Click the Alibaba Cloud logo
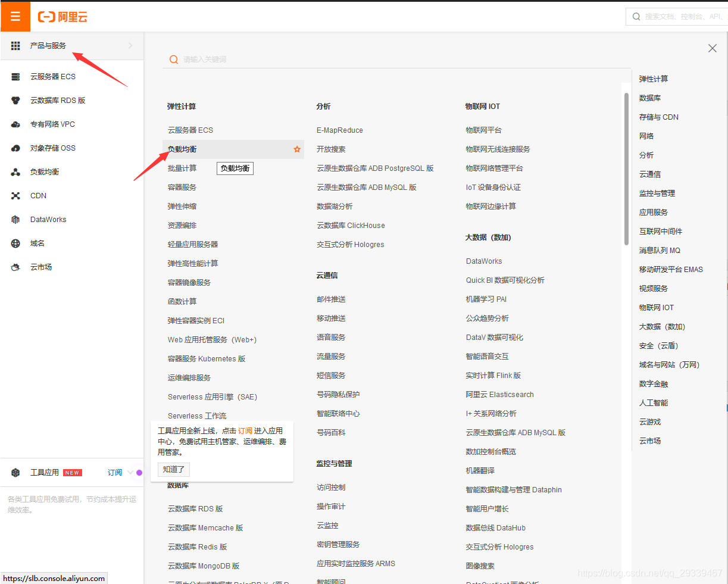 61,17
